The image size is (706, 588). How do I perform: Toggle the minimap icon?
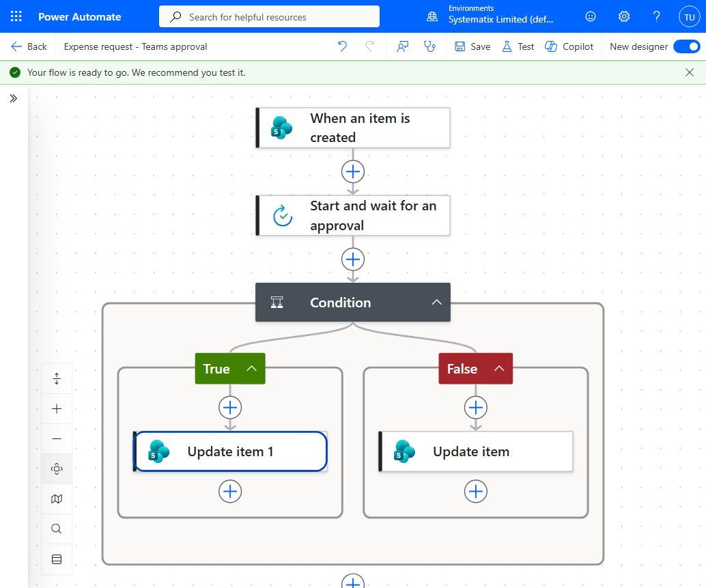pyautogui.click(x=57, y=499)
